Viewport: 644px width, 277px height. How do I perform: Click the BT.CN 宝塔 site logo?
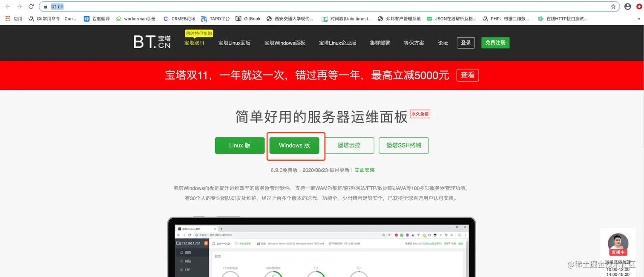(x=152, y=42)
